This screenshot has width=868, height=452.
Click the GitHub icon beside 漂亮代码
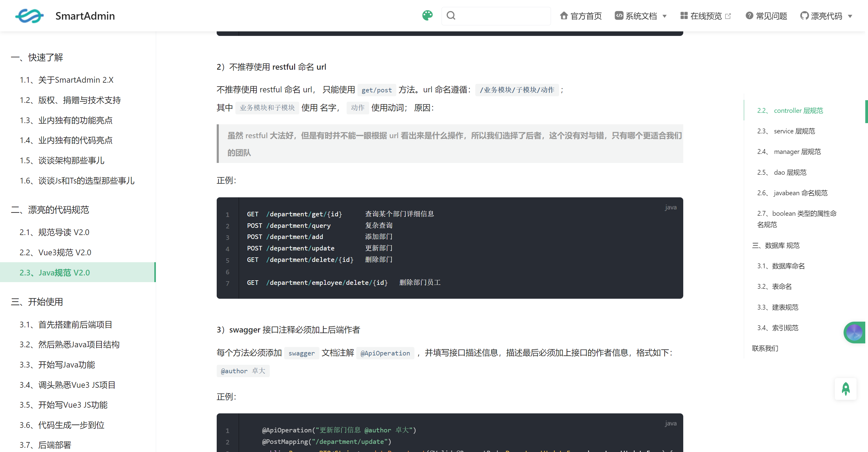click(804, 15)
